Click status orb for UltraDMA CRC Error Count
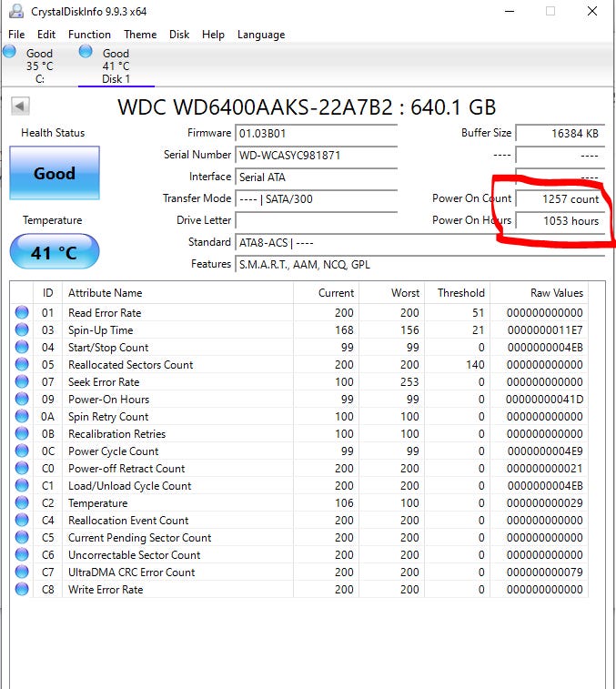The image size is (616, 689). tap(22, 572)
